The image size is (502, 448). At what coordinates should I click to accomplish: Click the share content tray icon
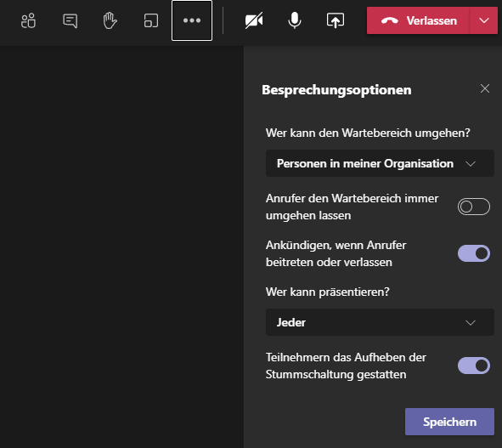coord(336,20)
